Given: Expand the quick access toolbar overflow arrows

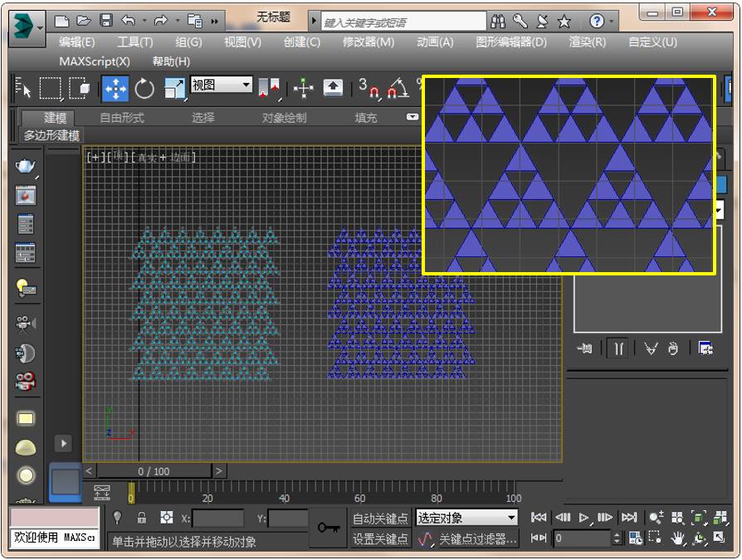Looking at the screenshot, I should tap(215, 22).
